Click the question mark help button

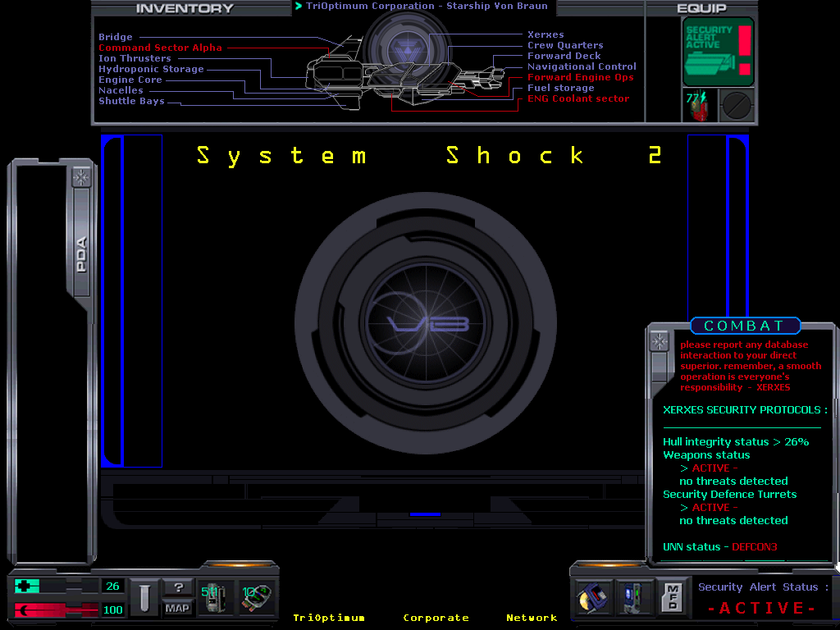point(178,588)
